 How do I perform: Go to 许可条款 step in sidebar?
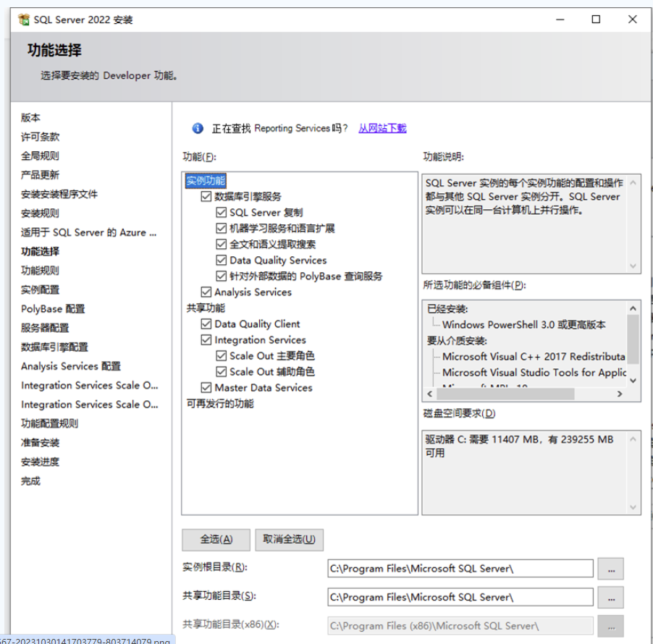coord(41,137)
